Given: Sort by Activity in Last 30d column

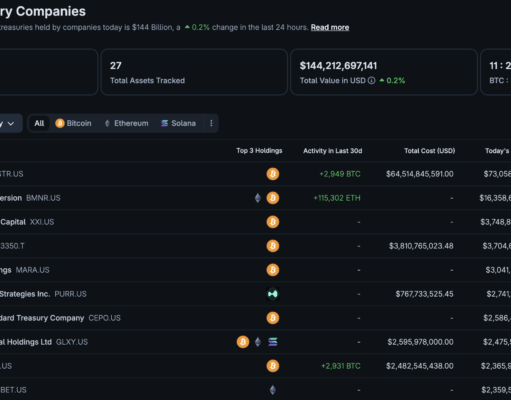Looking at the screenshot, I should click(332, 151).
